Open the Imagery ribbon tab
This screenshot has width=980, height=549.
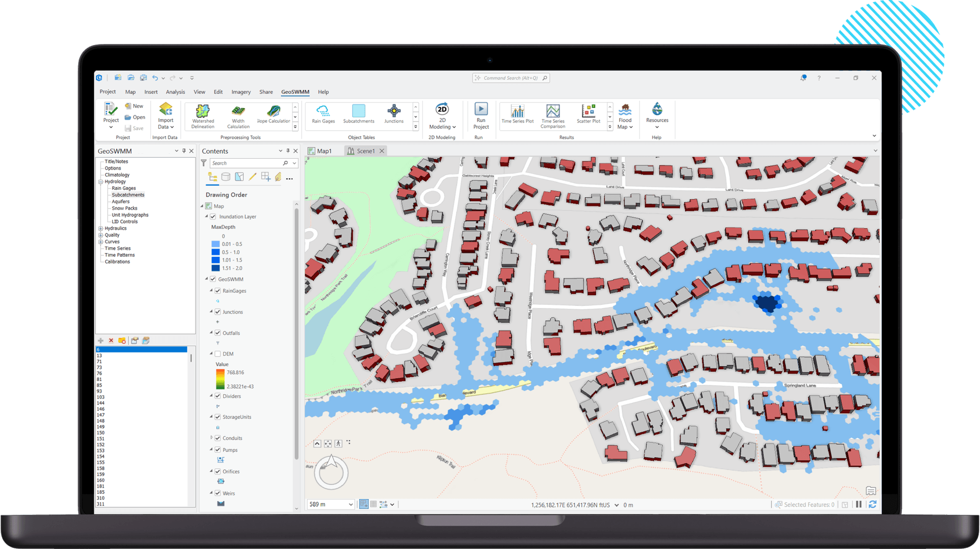coord(240,92)
